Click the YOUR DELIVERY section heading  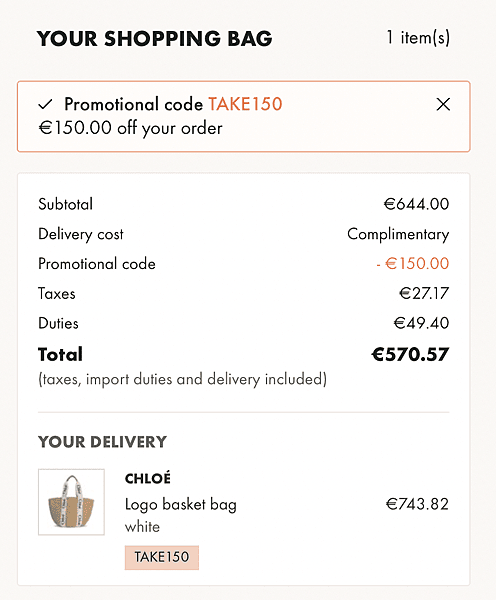tap(103, 442)
